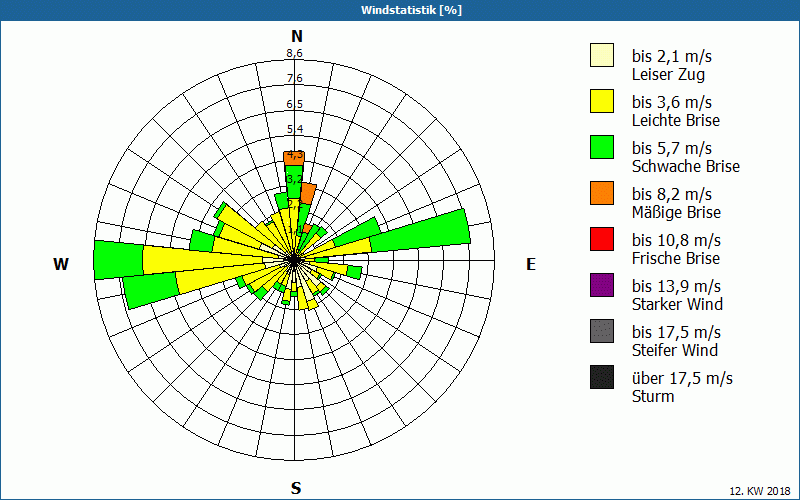This screenshot has height=500, width=800.
Task: Click the 8,6 ring value label
Action: (x=294, y=53)
